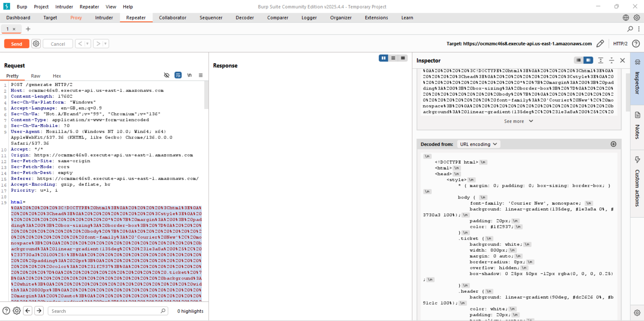Toggle show newline characters \n button
This screenshot has width=644, height=321.
click(190, 75)
